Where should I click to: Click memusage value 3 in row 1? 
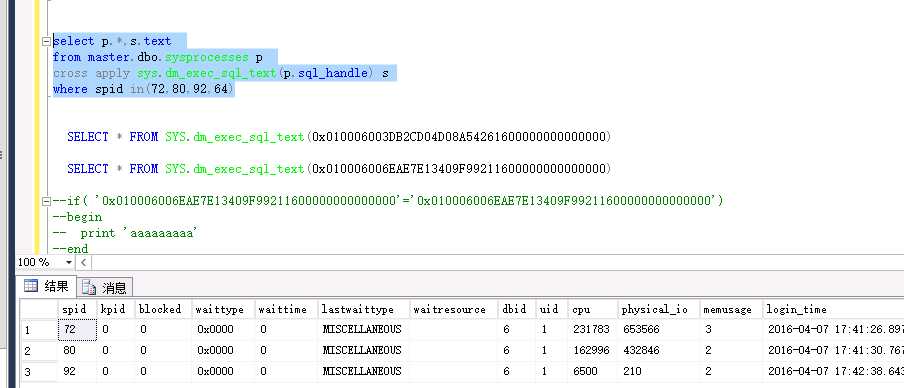731,329
